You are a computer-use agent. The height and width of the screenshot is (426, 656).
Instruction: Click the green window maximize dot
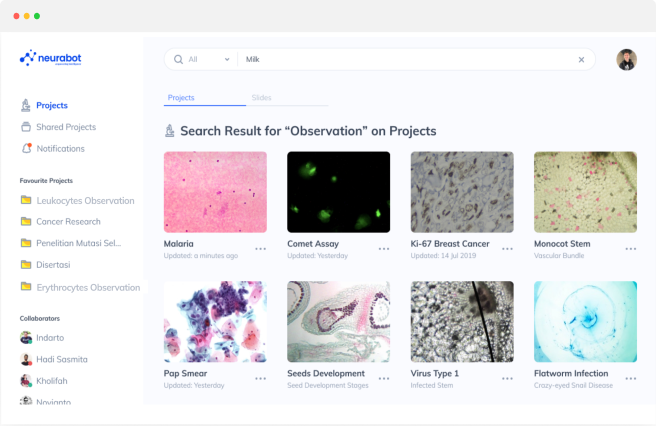(37, 16)
